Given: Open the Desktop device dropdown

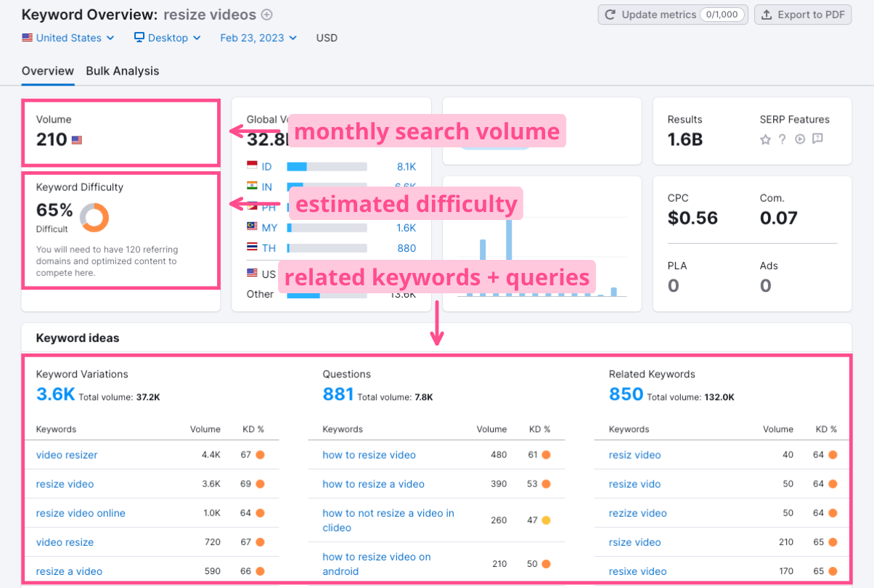Looking at the screenshot, I should click(x=168, y=38).
